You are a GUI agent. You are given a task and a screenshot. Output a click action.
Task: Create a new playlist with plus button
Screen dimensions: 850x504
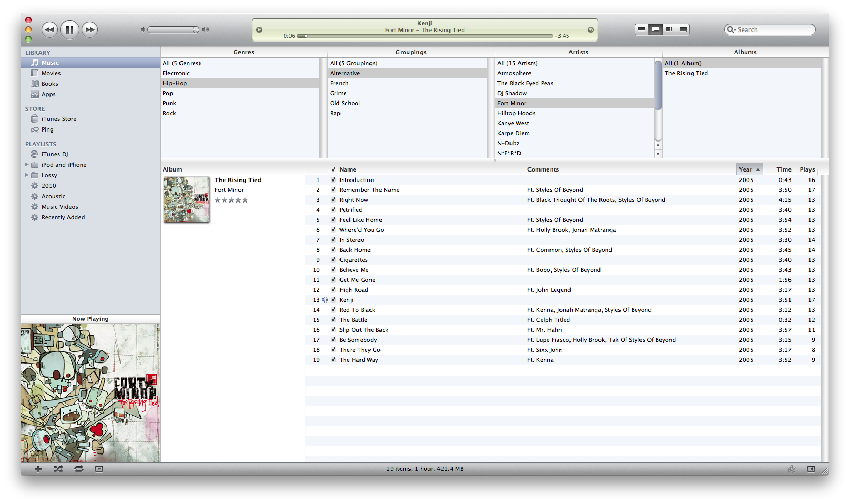point(38,469)
